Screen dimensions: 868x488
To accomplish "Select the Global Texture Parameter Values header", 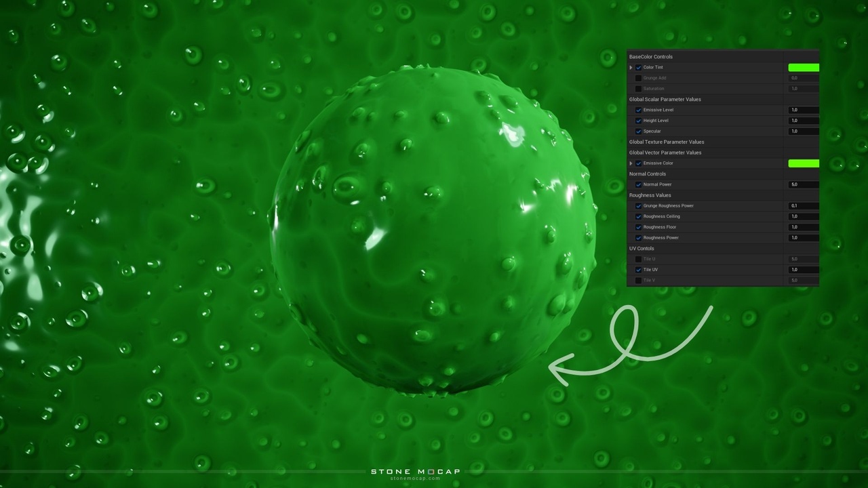I will pos(667,142).
